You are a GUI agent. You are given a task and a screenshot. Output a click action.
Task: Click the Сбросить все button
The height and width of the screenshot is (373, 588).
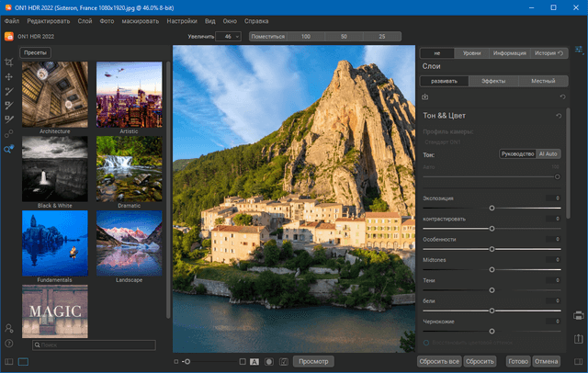pos(439,361)
